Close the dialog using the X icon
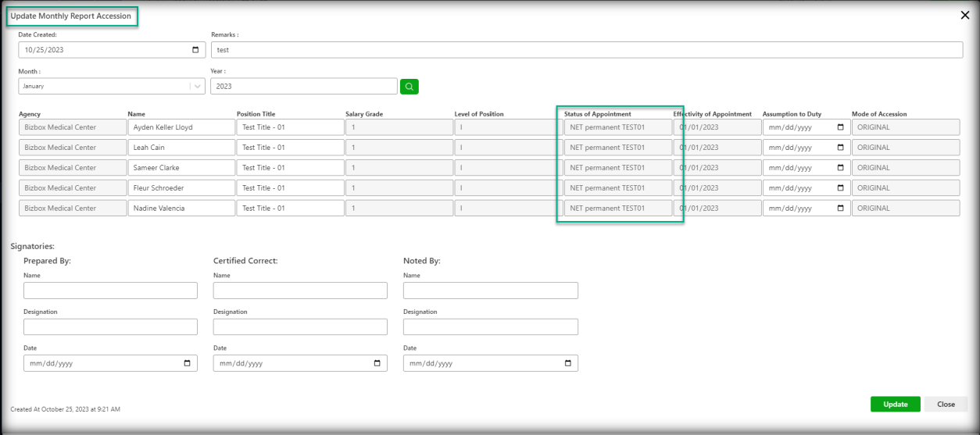Screen dimensions: 980x435 (964, 16)
